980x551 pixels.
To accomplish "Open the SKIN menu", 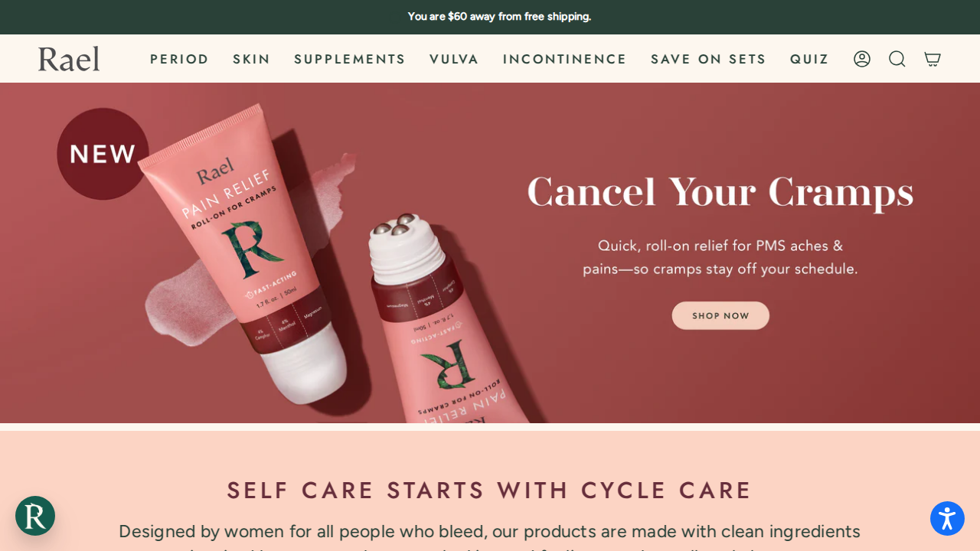I will click(x=252, y=59).
